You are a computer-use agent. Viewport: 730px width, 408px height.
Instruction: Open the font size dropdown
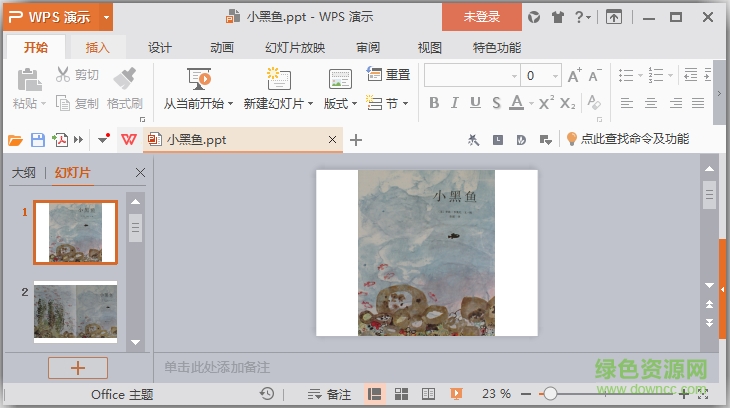[x=555, y=76]
